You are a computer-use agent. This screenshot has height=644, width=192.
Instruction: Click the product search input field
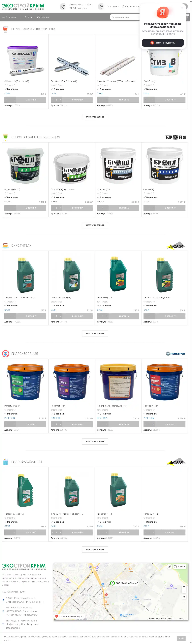(x=125, y=17)
